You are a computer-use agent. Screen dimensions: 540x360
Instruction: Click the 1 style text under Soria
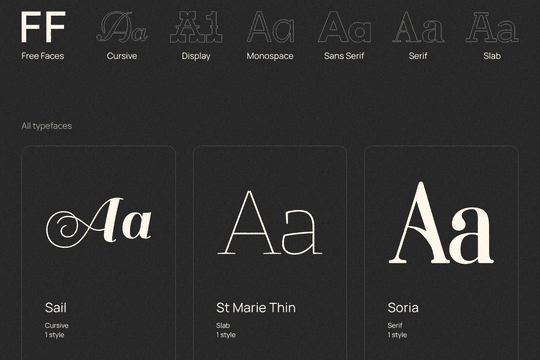pos(397,335)
